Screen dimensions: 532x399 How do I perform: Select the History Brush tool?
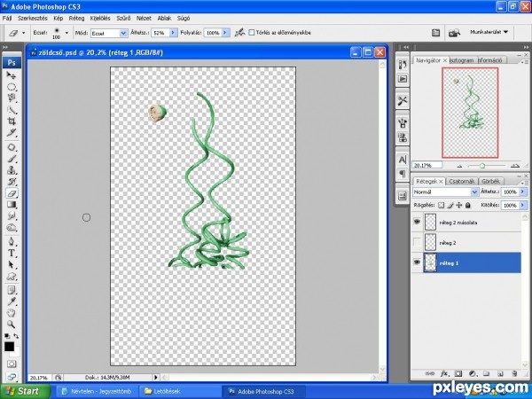(x=12, y=182)
